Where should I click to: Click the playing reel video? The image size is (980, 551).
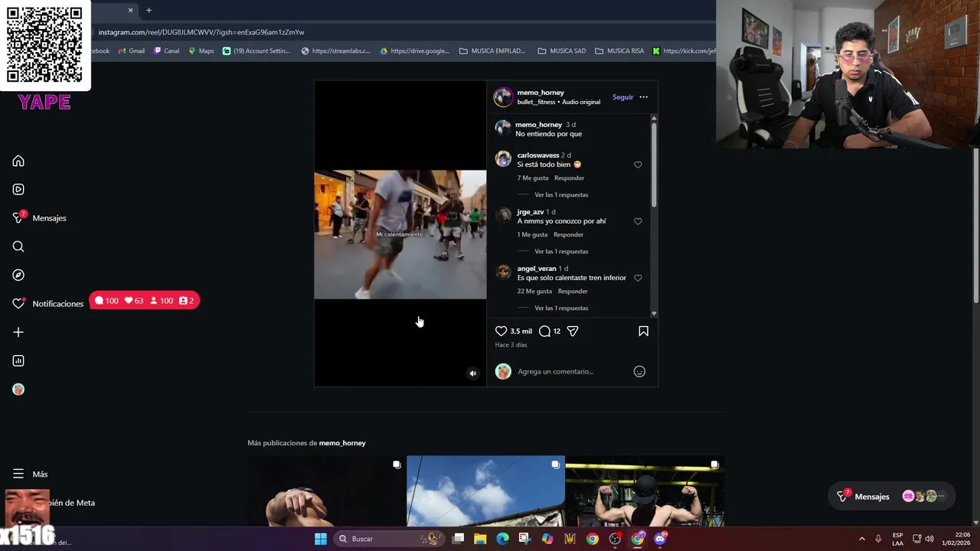pos(400,234)
